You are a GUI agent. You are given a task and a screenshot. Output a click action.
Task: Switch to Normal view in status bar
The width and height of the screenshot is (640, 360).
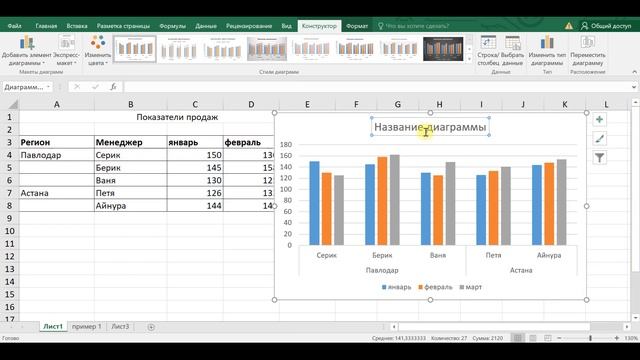point(518,338)
